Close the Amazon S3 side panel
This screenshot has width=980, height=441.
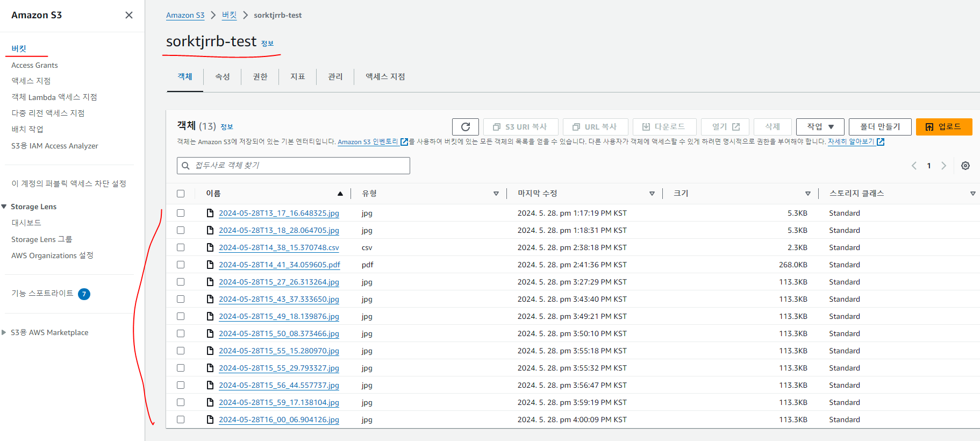tap(129, 15)
